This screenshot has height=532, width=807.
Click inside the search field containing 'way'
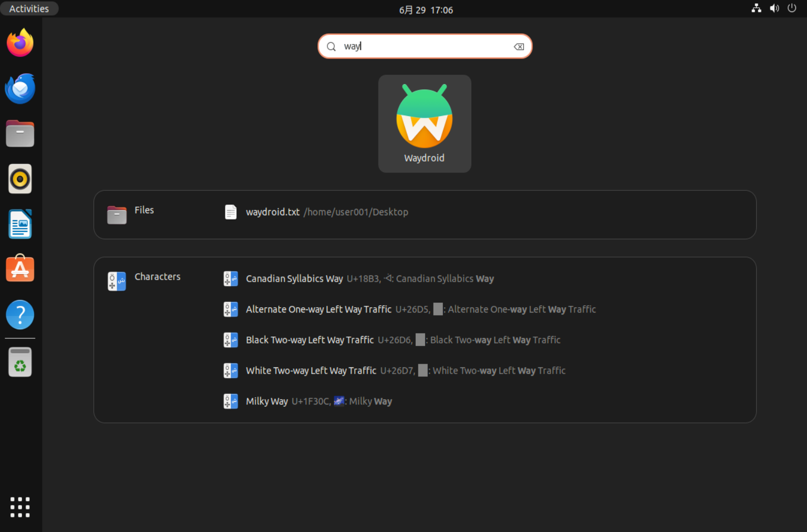pyautogui.click(x=425, y=47)
